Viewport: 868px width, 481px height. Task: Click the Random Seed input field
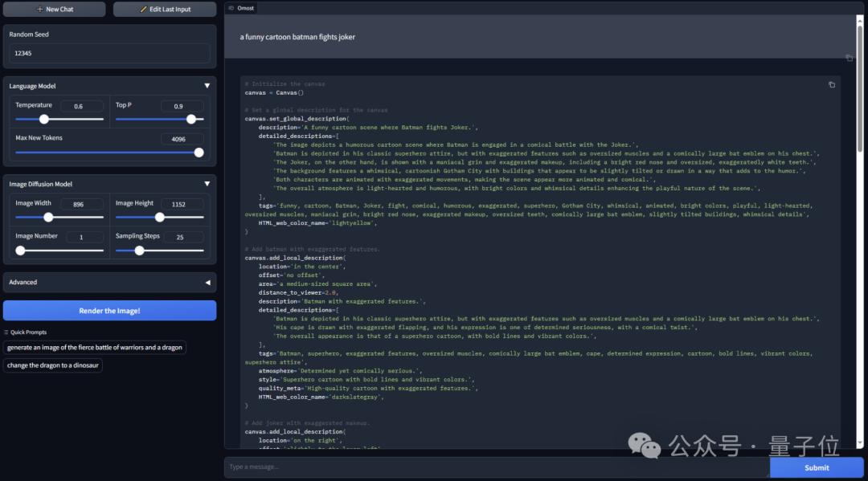pos(109,53)
